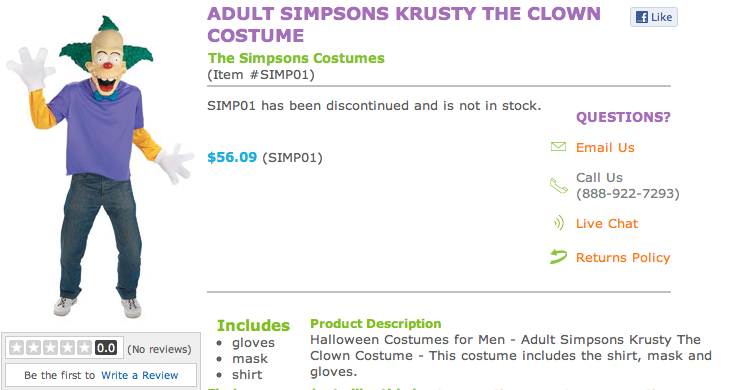Open the Returns Policy link
This screenshot has height=390, width=730.
623,257
